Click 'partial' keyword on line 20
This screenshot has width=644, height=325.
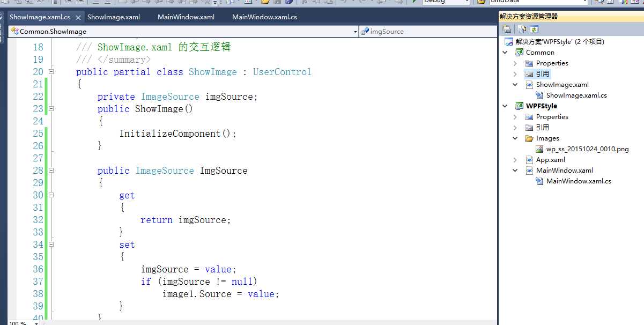[x=132, y=72]
